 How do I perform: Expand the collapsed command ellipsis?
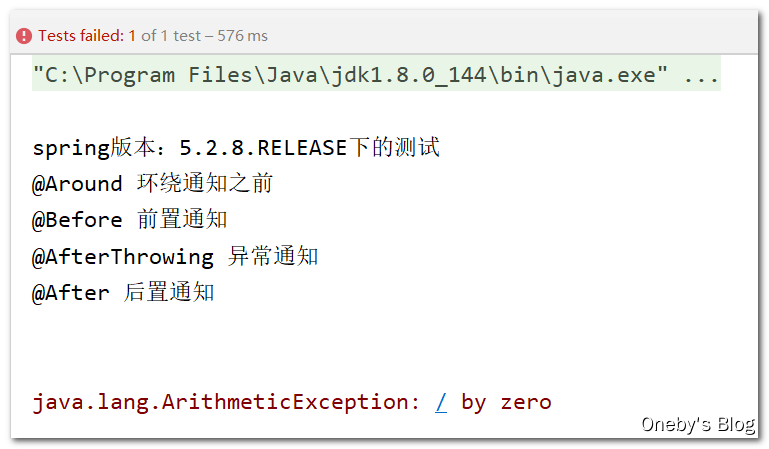tap(701, 76)
